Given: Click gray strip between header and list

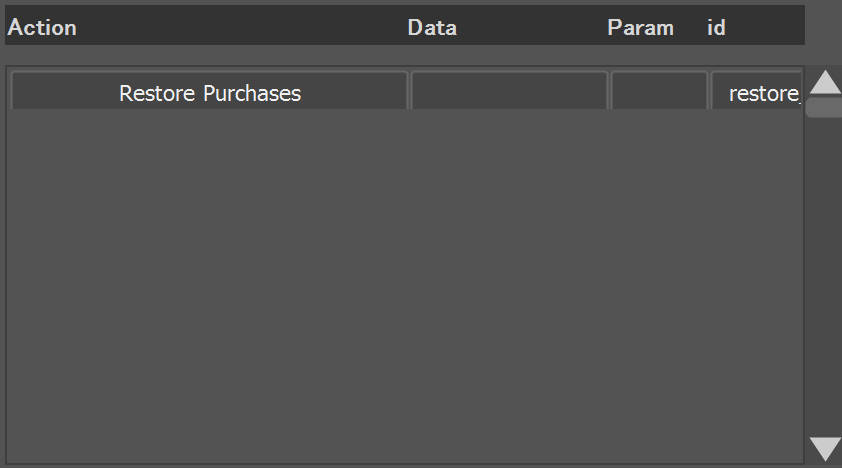Looking at the screenshot, I should click(x=405, y=55).
